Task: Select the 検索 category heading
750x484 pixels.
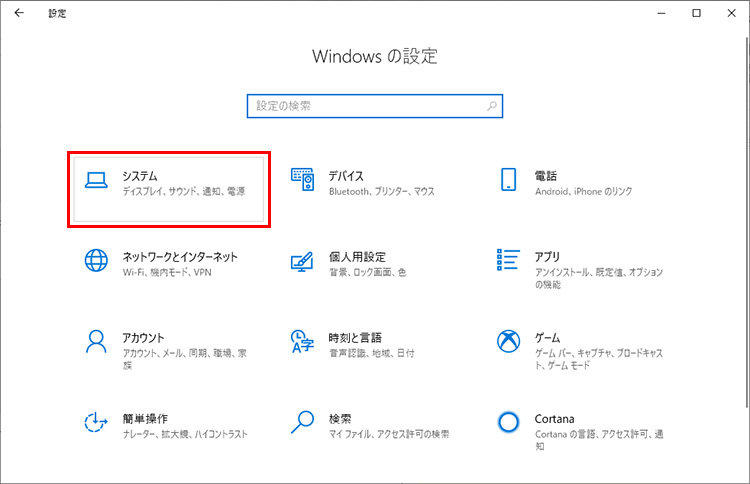Action: pyautogui.click(x=340, y=418)
